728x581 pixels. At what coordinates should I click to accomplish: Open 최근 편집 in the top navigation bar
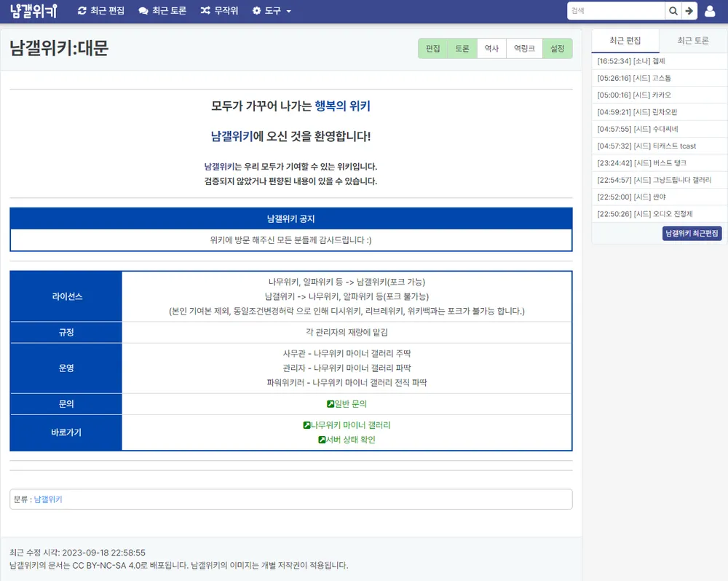101,11
